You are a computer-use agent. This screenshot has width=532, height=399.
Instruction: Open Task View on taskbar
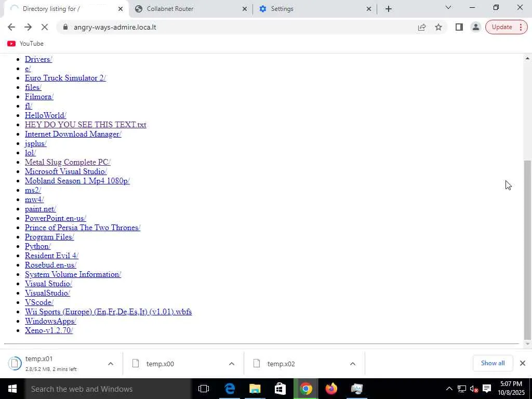tap(204, 389)
